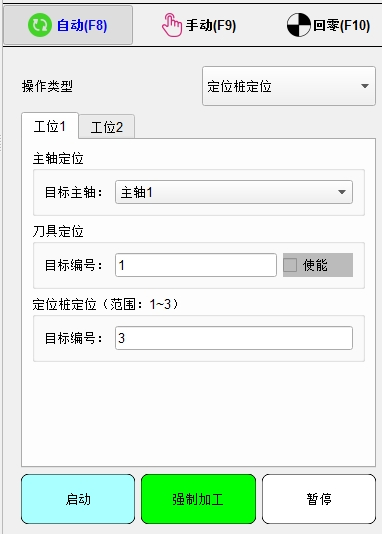382x534 pixels.
Task: Select the 工位2 tab
Action: 107,127
